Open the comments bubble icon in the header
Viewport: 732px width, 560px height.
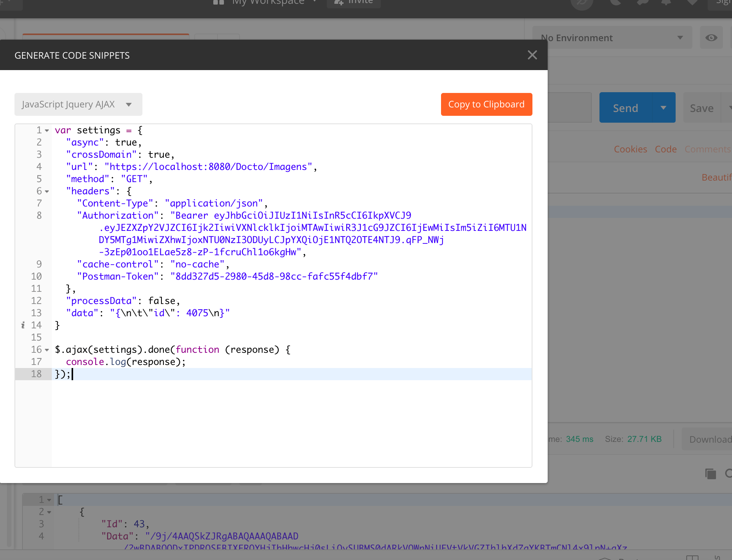tap(644, 3)
